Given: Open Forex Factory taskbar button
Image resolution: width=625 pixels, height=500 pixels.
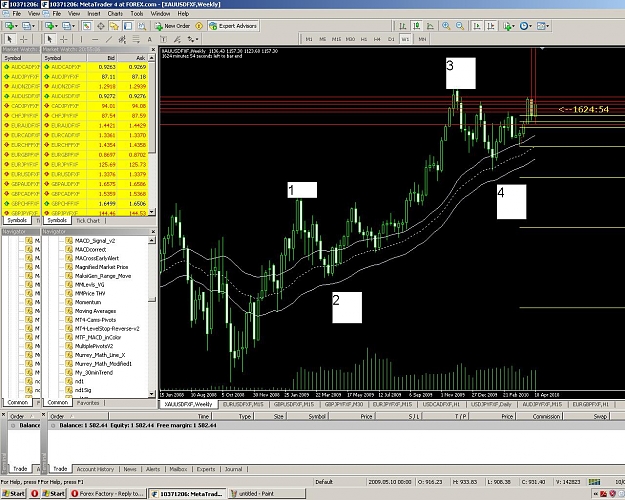Looking at the screenshot, I should (x=107, y=494).
